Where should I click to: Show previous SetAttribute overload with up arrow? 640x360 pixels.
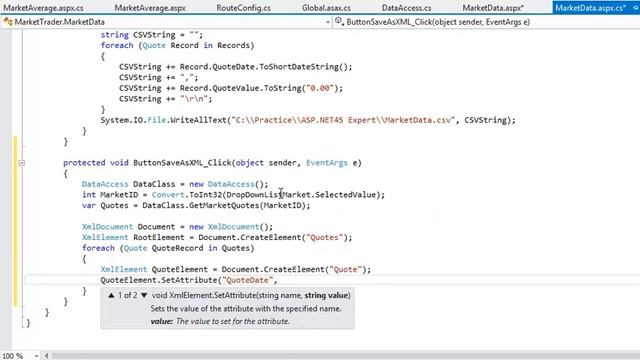pos(111,295)
